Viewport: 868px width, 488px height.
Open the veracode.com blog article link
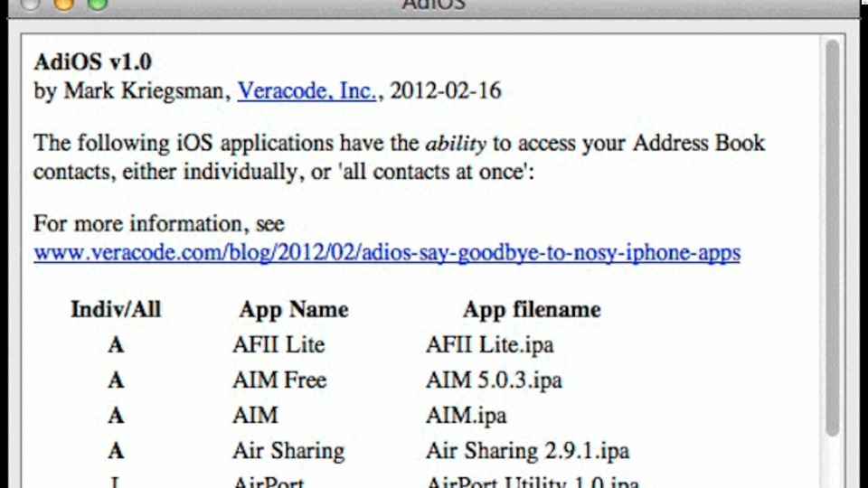click(387, 253)
